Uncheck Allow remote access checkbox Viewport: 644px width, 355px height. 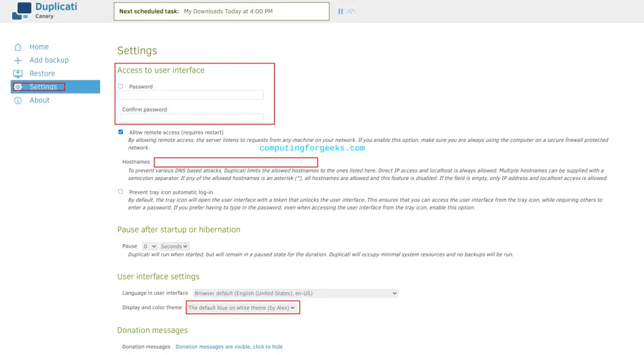(x=121, y=132)
